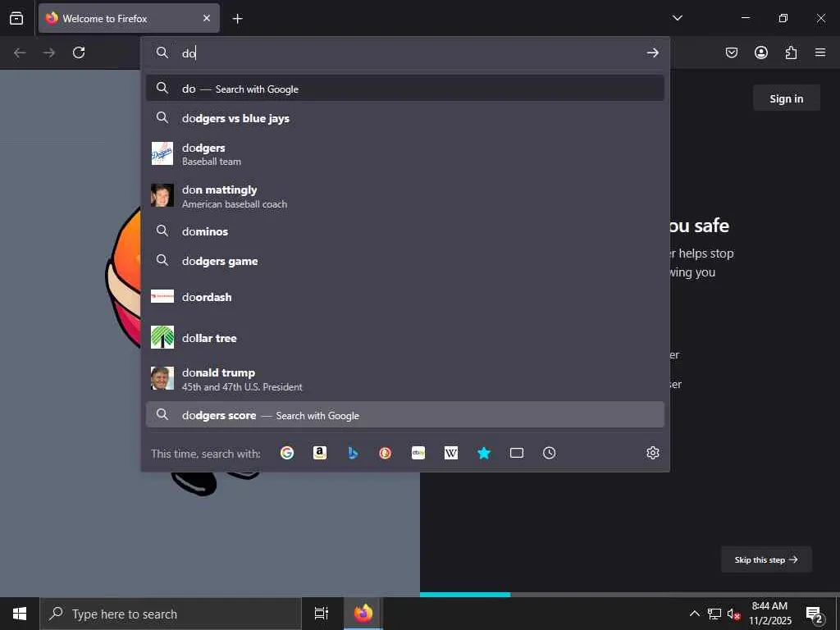Image resolution: width=840 pixels, height=630 pixels.
Task: Select 'dodgers game' suggestion
Action: click(405, 260)
